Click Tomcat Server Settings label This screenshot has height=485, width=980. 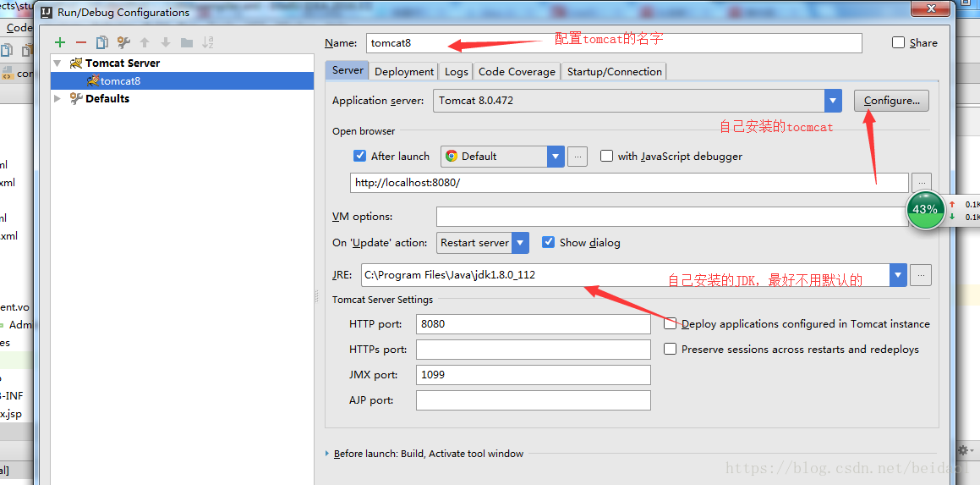(382, 300)
